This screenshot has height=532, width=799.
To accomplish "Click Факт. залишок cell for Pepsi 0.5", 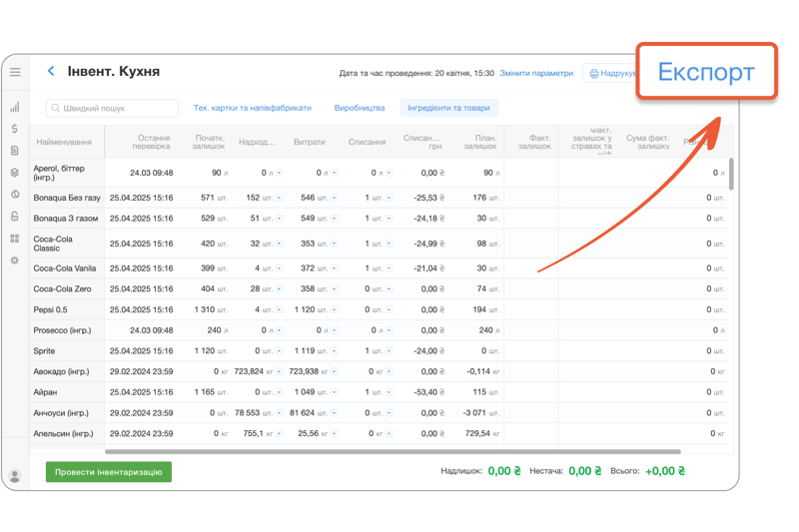I will coord(531,309).
